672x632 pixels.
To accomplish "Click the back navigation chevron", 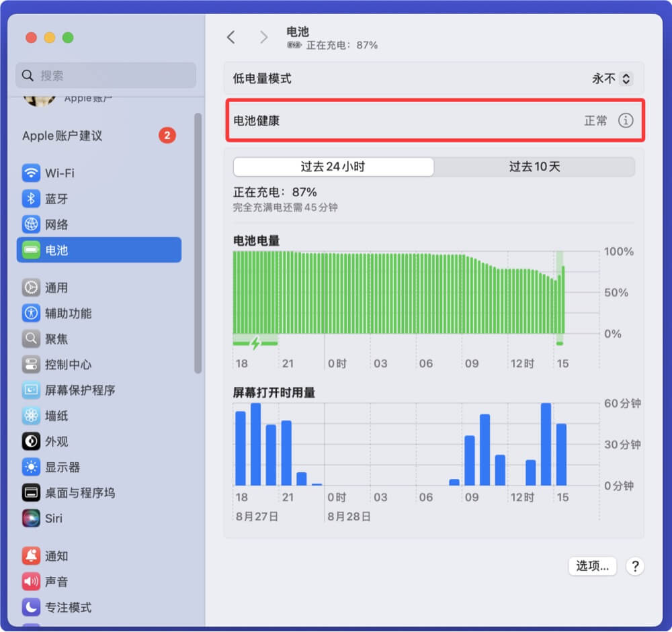I will tap(231, 38).
